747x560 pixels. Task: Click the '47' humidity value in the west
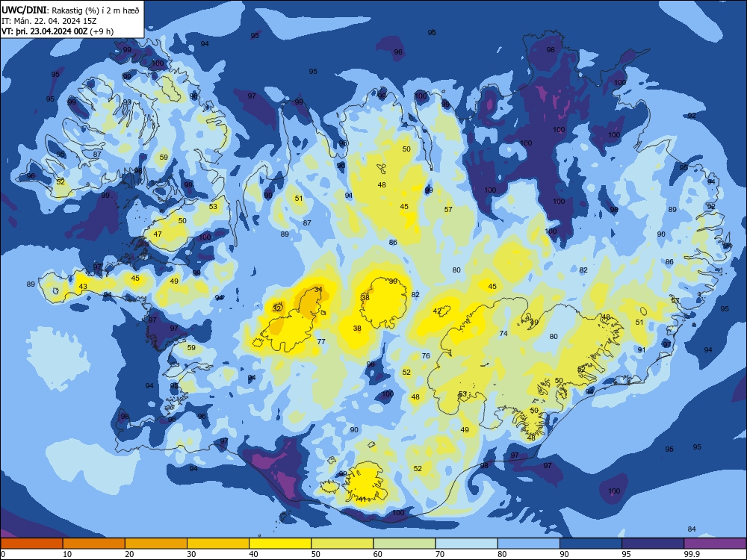point(157,234)
